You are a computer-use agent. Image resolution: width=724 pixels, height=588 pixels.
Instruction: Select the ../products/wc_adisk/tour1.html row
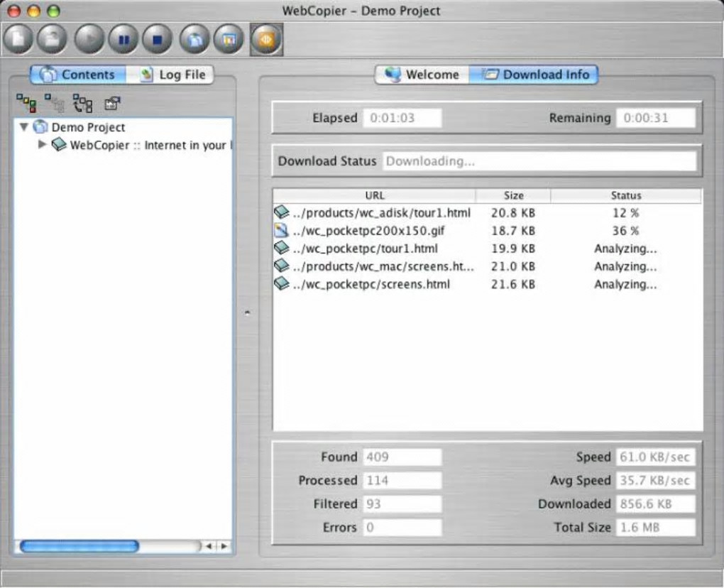point(487,213)
